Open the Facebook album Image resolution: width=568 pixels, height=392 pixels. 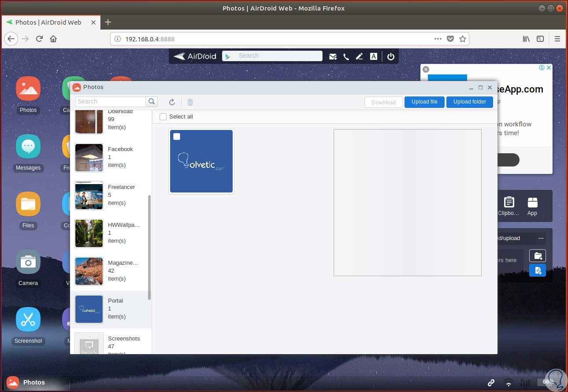pyautogui.click(x=111, y=157)
